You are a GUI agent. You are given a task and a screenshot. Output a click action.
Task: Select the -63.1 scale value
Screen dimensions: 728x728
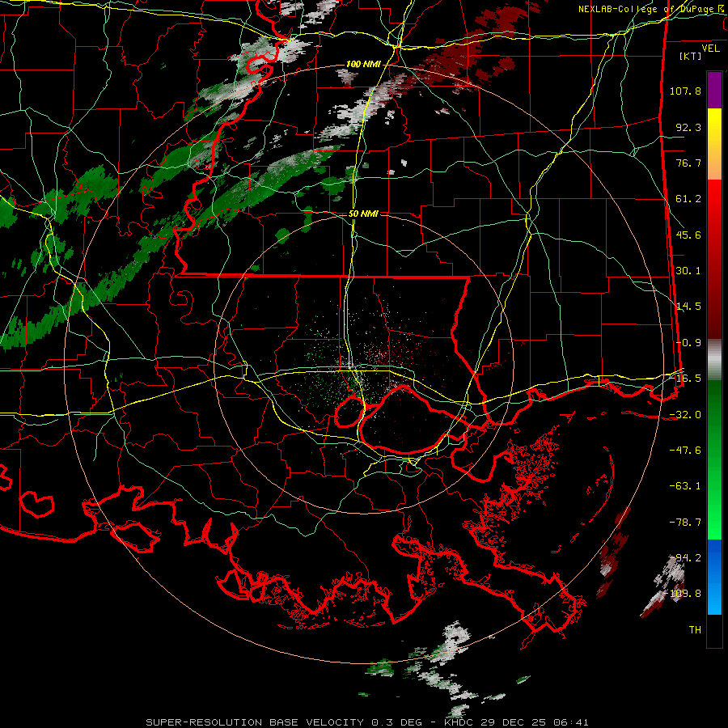pos(685,486)
